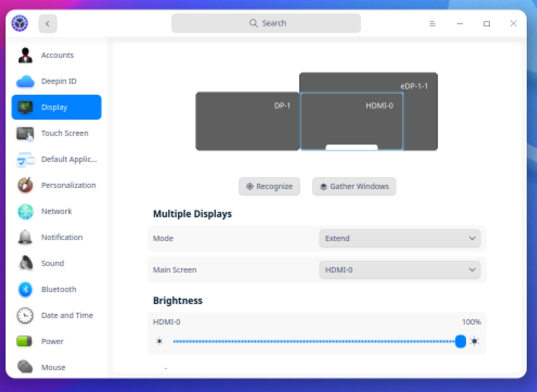Minimize the Control Center window

(460, 24)
